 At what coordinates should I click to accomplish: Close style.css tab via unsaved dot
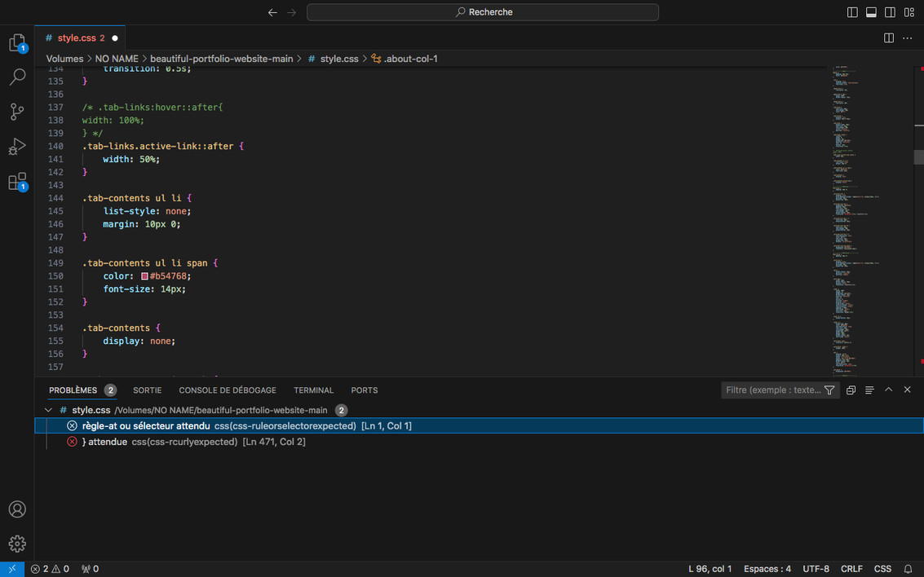coord(115,38)
